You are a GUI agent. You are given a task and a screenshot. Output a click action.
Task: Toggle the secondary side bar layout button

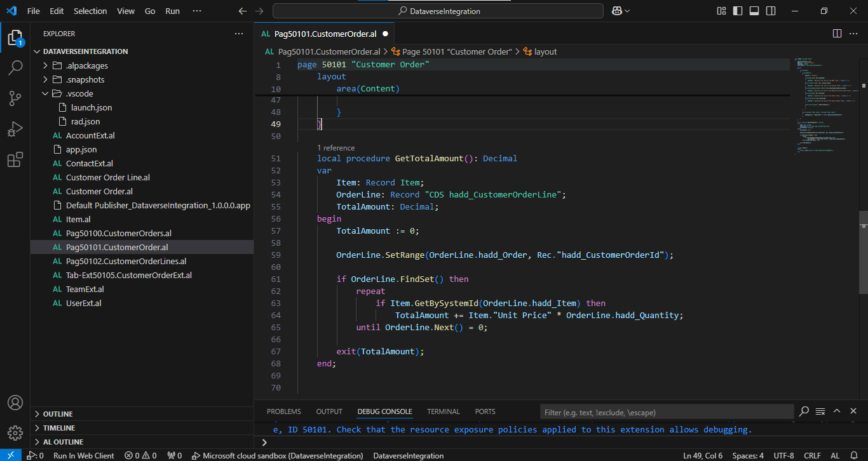(771, 11)
